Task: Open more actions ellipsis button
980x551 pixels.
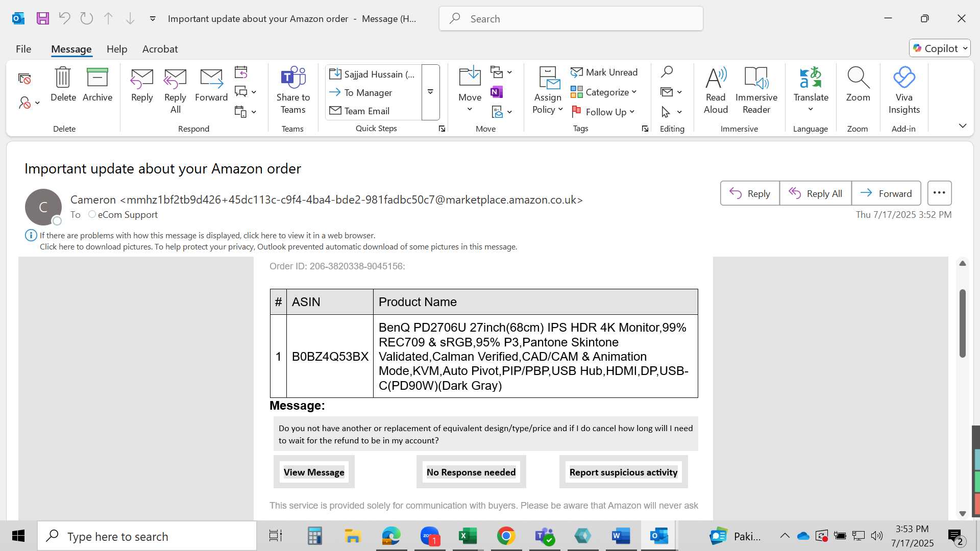Action: (939, 193)
